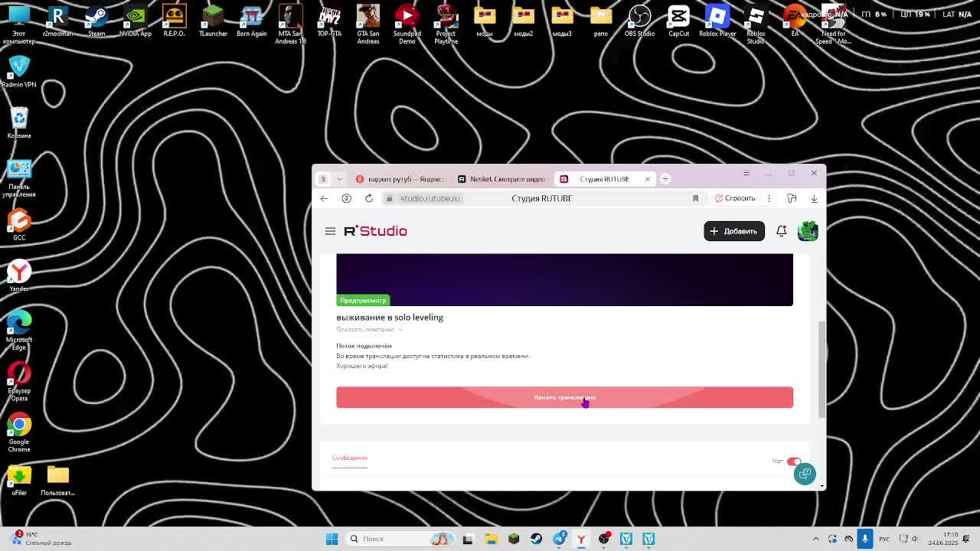Open the NVIDIA App desktop shortcut
The height and width of the screenshot is (551, 980).
coord(136,21)
